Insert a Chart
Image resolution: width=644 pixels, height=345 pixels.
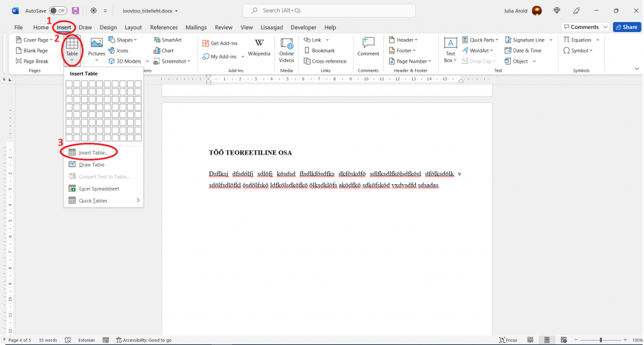coord(164,50)
